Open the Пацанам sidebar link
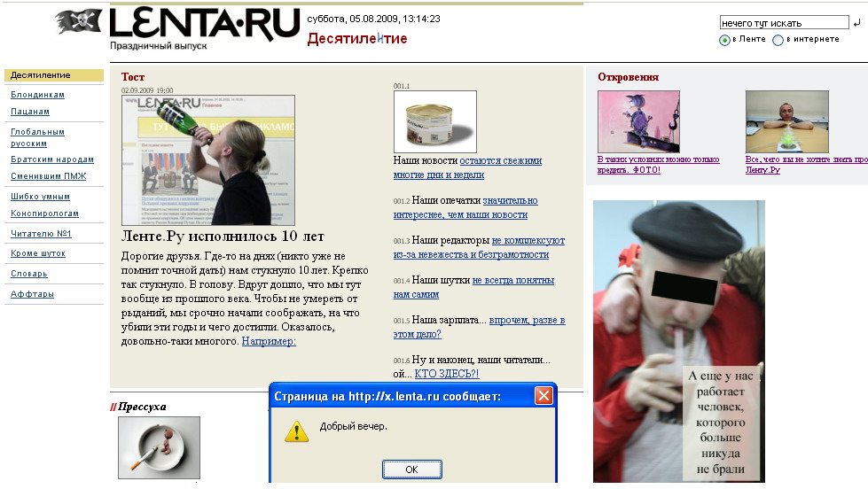 pos(30,112)
